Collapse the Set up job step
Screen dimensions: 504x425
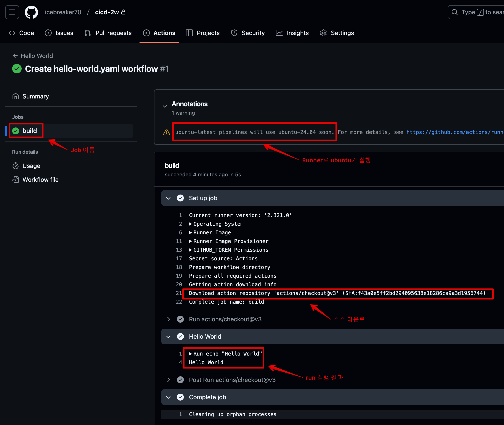click(x=168, y=198)
